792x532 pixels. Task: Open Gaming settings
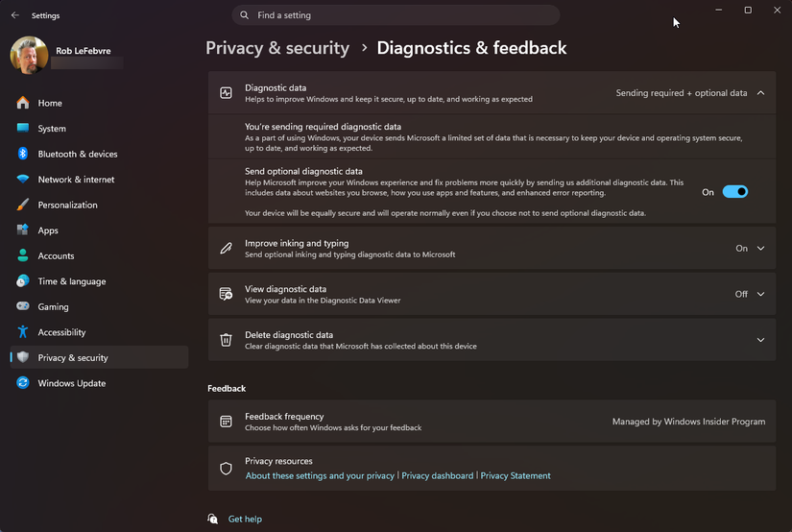[100, 306]
